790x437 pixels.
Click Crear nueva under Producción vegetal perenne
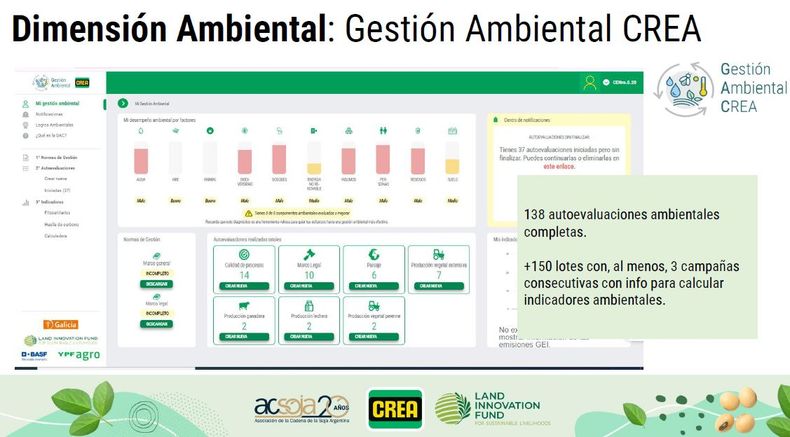[374, 337]
